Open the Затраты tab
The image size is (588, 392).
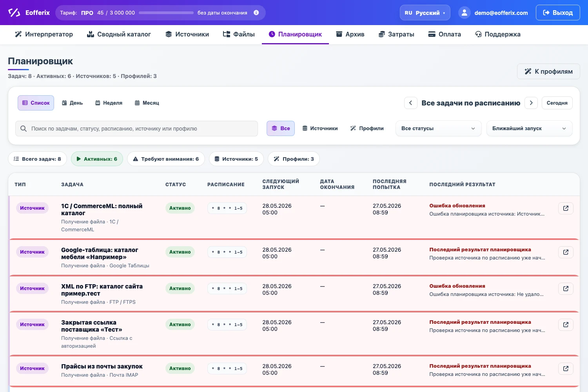396,34
